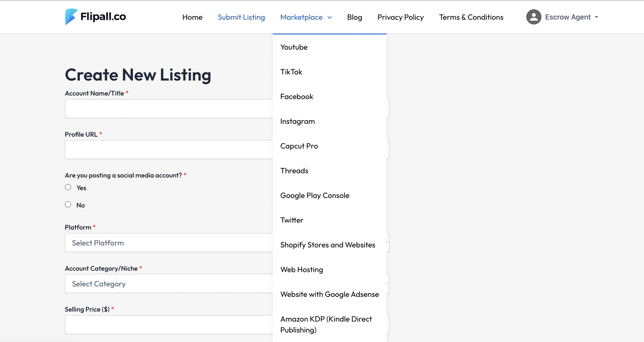This screenshot has height=342, width=644.
Task: Select Facebook in Marketplace menu
Action: tap(330, 96)
